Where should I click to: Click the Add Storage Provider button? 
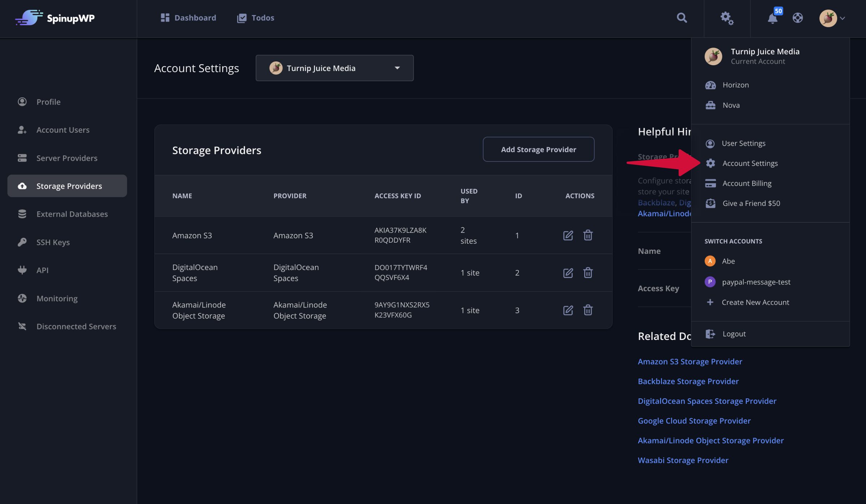(x=539, y=149)
